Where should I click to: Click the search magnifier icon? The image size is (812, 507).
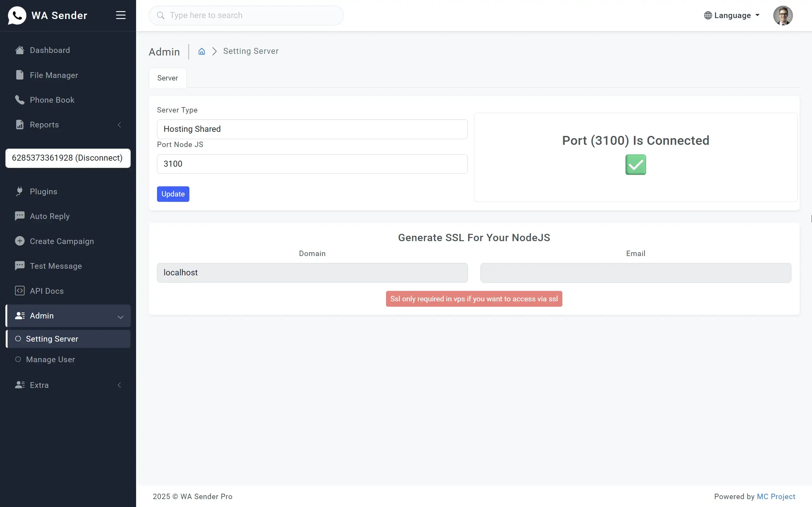point(161,16)
